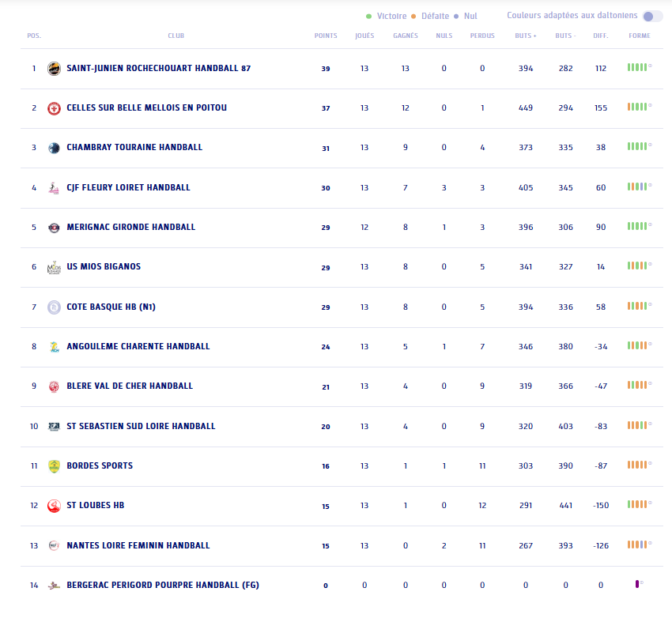
Task: Click the Angouleme Charente Handball logo
Action: 54,347
